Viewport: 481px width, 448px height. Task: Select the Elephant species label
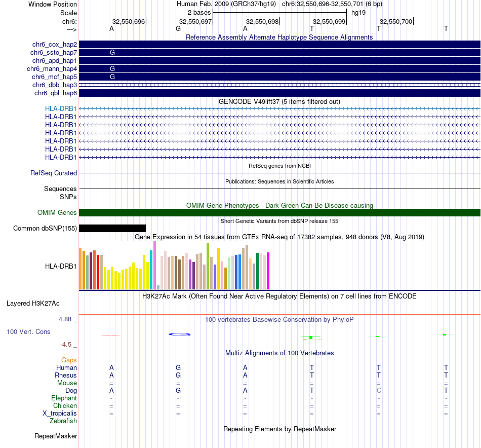tap(64, 398)
